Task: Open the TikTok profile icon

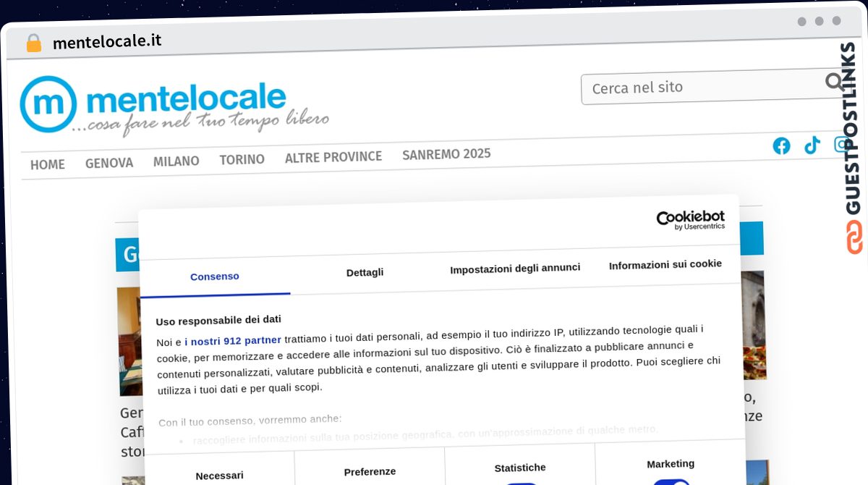Action: pos(812,145)
